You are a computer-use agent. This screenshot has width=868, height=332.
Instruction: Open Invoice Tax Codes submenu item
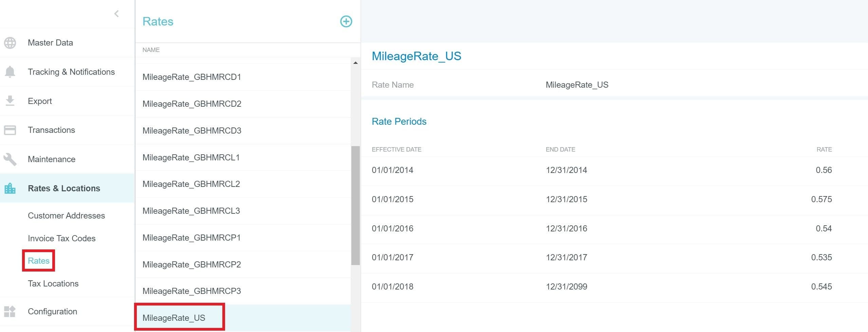click(61, 238)
